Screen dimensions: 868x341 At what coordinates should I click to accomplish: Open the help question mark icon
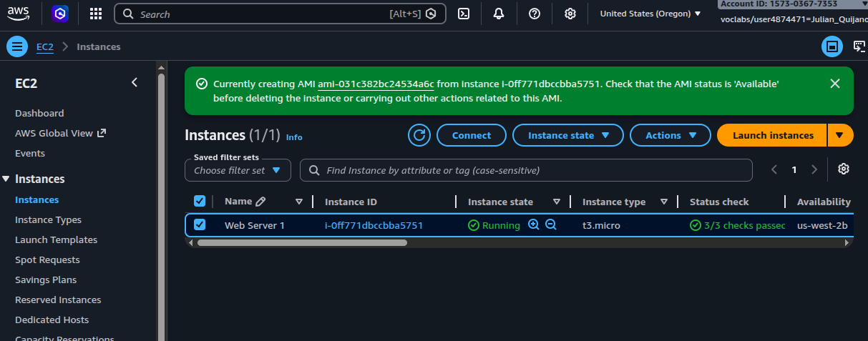tap(534, 14)
